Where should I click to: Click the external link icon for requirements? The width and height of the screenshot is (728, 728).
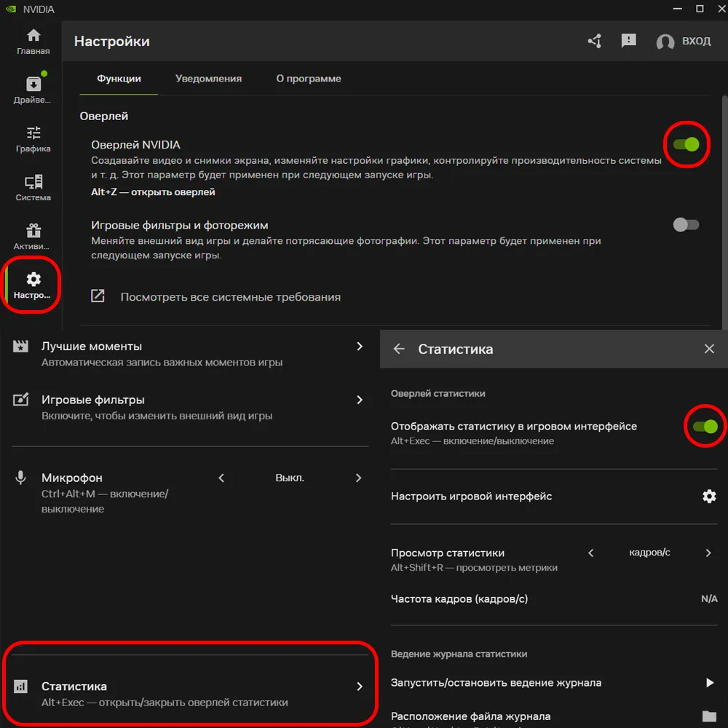coord(98,296)
